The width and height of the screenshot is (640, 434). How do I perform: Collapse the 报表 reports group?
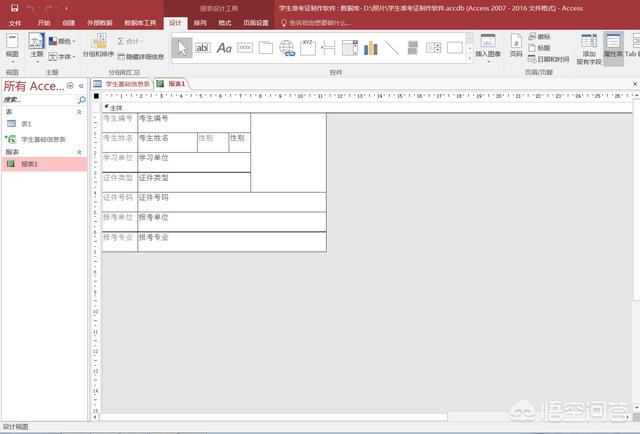click(x=79, y=152)
